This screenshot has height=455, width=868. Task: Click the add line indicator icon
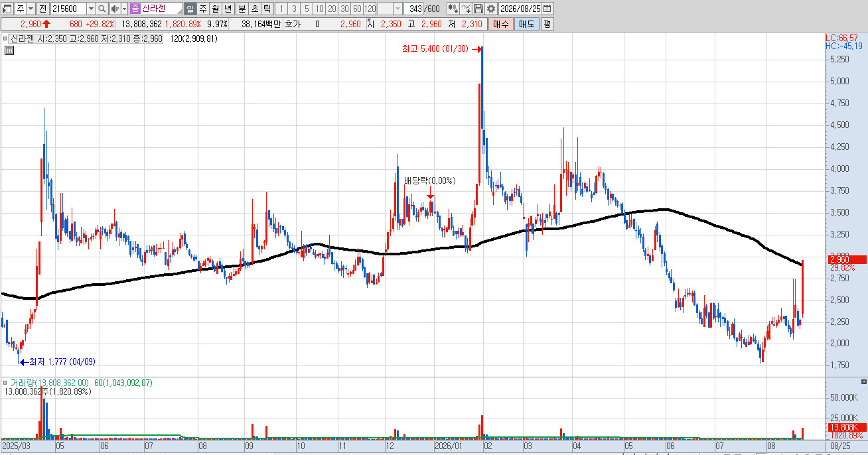[466, 9]
